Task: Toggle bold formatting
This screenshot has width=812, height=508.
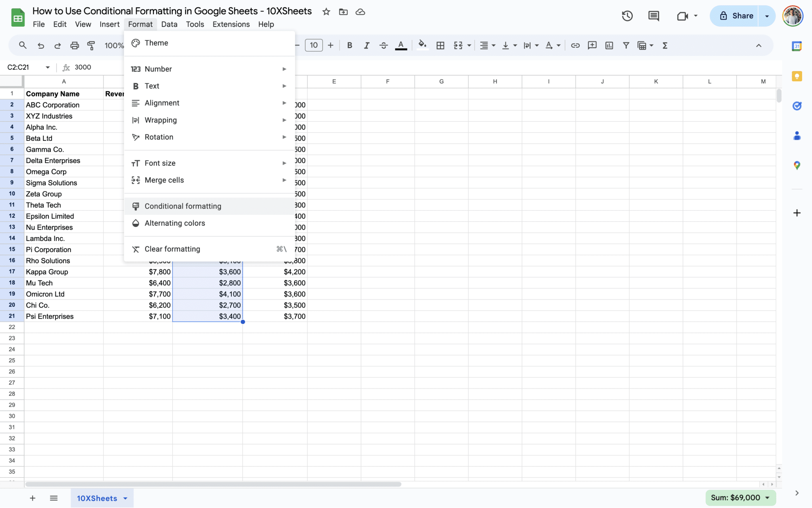Action: pos(349,46)
